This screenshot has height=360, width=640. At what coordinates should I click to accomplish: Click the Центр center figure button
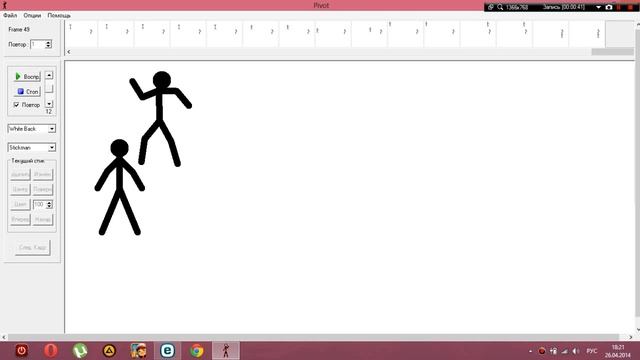[20, 189]
